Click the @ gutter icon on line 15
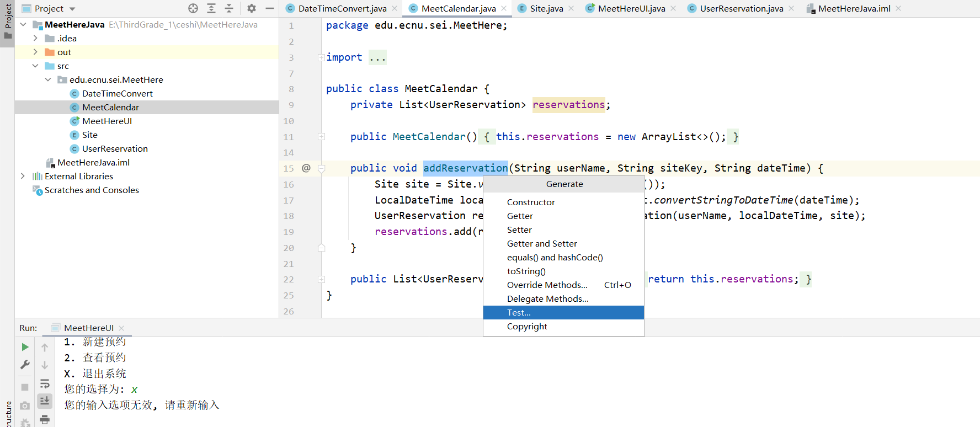 click(x=306, y=168)
